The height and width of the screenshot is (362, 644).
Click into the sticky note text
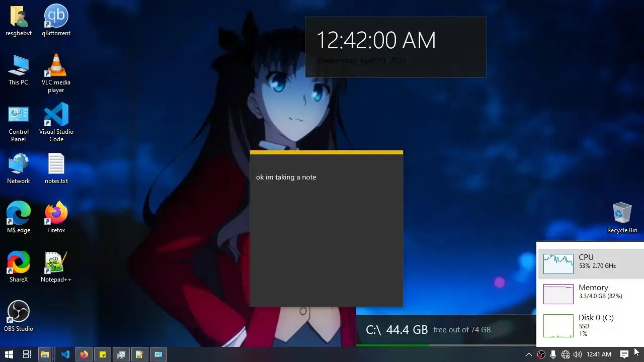(x=286, y=177)
